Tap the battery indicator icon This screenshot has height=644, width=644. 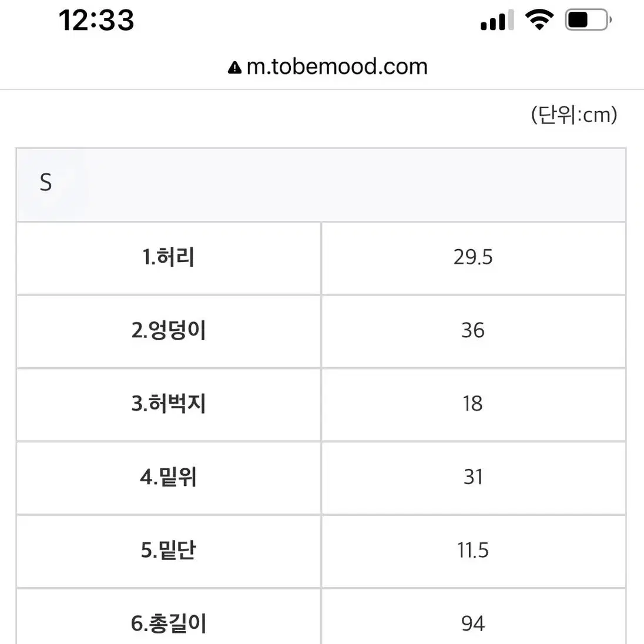tap(588, 20)
